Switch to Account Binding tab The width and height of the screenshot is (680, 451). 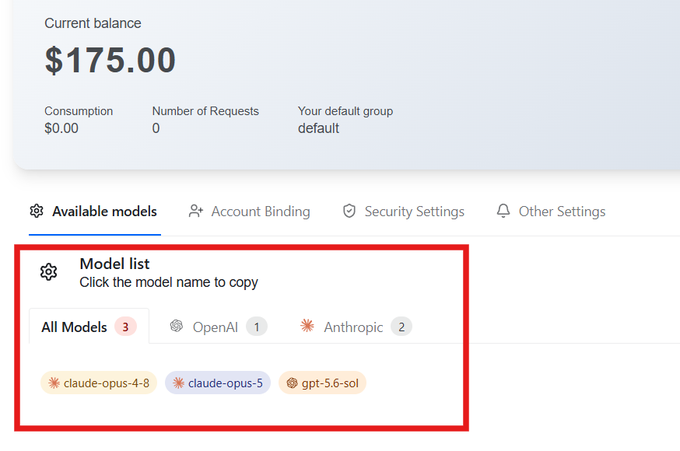(249, 212)
